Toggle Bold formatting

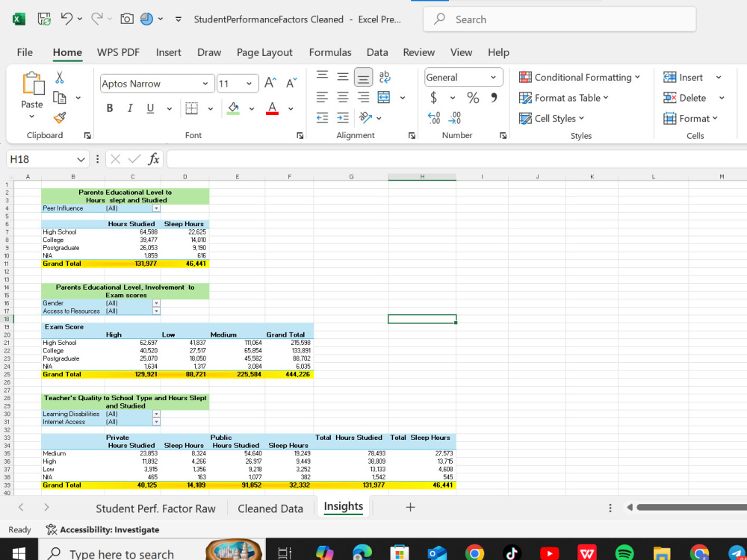[110, 108]
